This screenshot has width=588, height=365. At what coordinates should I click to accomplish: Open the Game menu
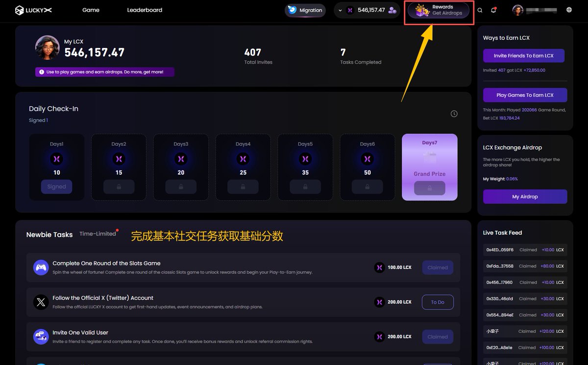91,10
